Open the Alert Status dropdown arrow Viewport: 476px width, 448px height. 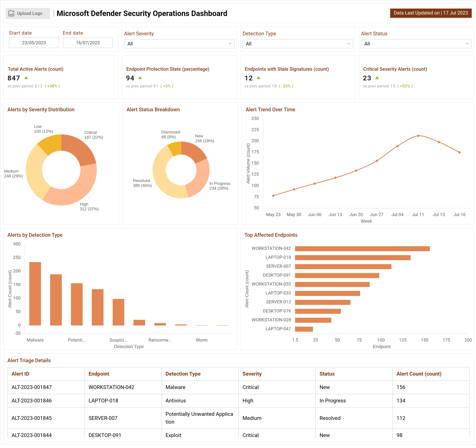[x=467, y=44]
